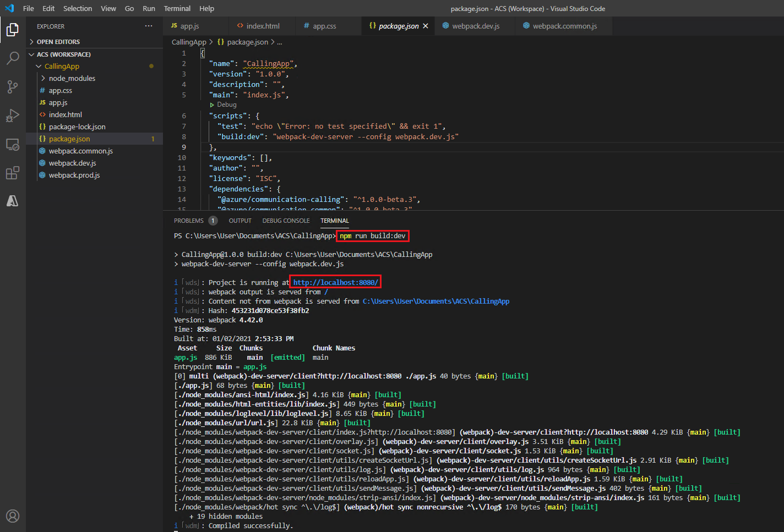Close the package.json editor tab

(x=426, y=26)
